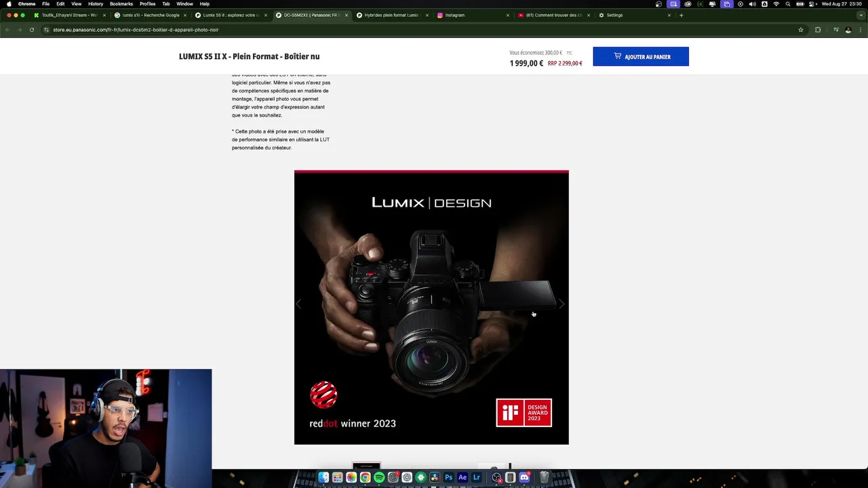Close the Settings tab
This screenshot has width=868, height=488.
tap(669, 15)
